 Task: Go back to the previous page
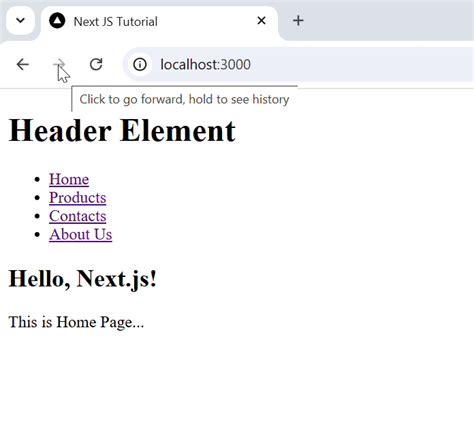point(23,64)
